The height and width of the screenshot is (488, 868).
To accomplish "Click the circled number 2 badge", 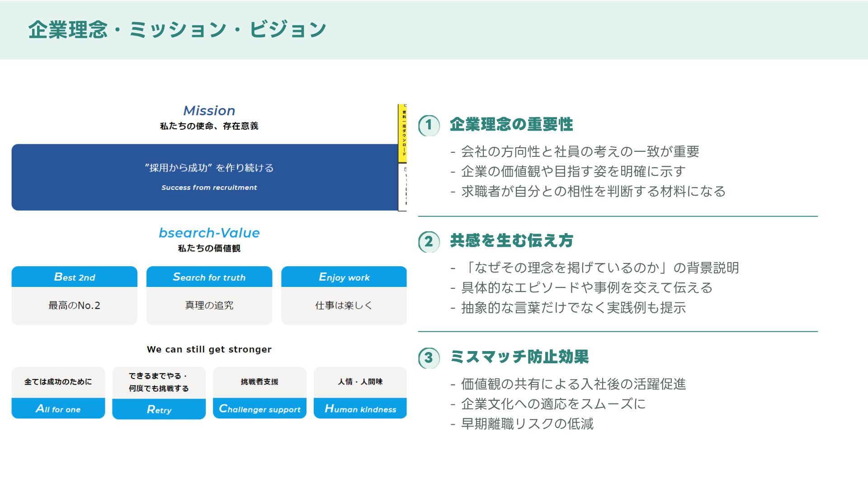I will [429, 242].
